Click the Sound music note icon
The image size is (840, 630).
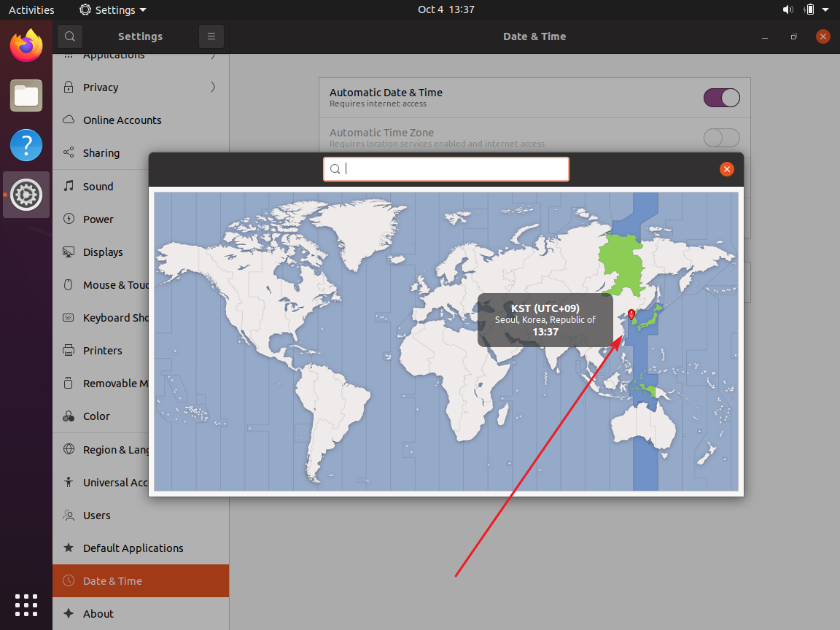click(69, 186)
